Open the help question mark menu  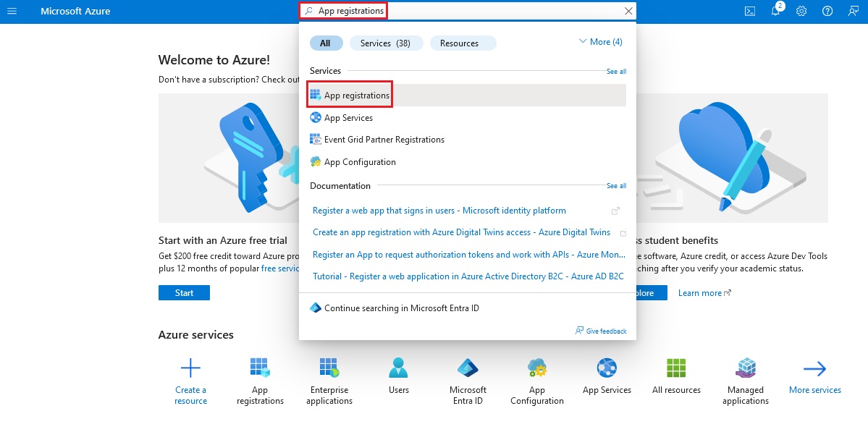[x=827, y=11]
